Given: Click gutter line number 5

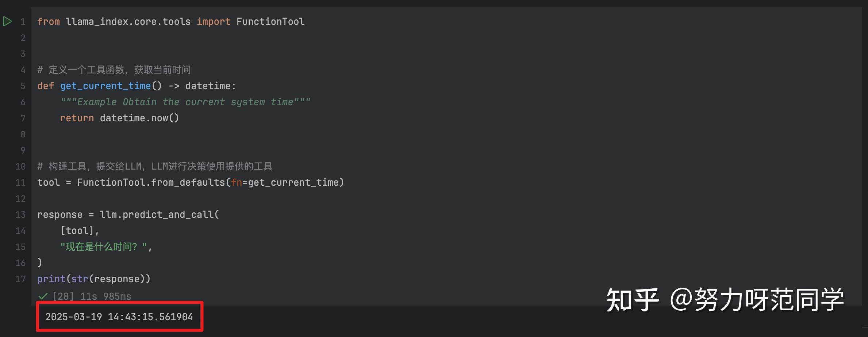Looking at the screenshot, I should [23, 86].
